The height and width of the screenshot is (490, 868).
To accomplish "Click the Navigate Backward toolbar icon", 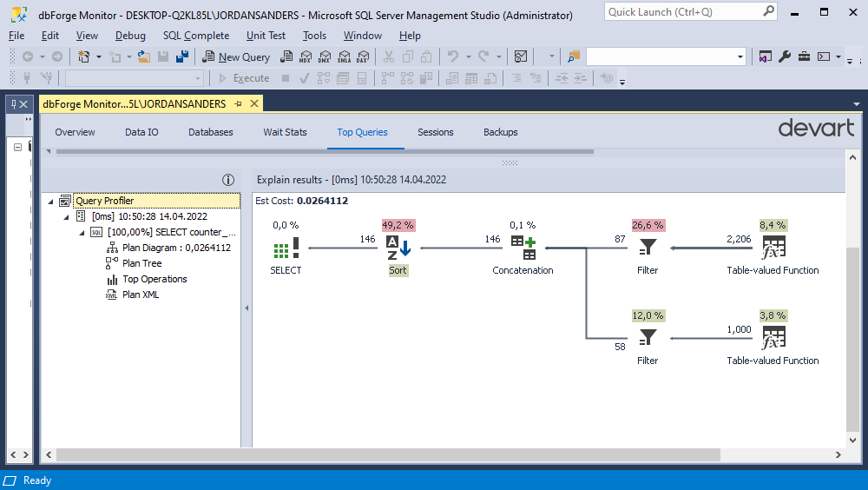I will tap(28, 56).
